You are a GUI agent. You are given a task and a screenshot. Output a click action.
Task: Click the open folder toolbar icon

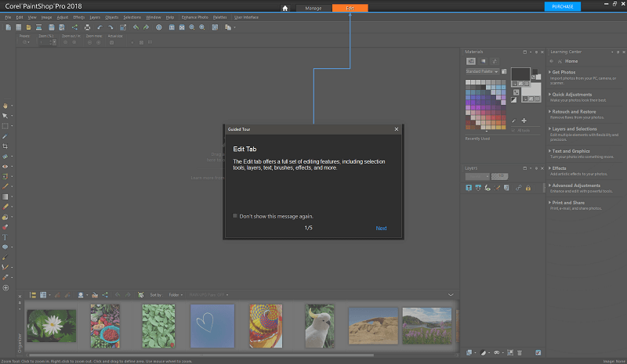tap(28, 27)
